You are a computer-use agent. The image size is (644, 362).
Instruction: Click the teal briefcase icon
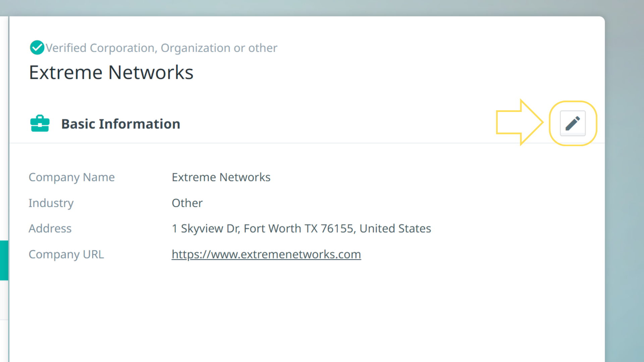pyautogui.click(x=40, y=123)
